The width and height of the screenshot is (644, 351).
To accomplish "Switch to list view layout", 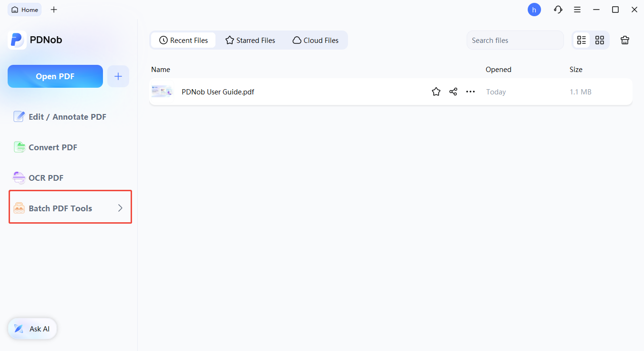I will (581, 40).
